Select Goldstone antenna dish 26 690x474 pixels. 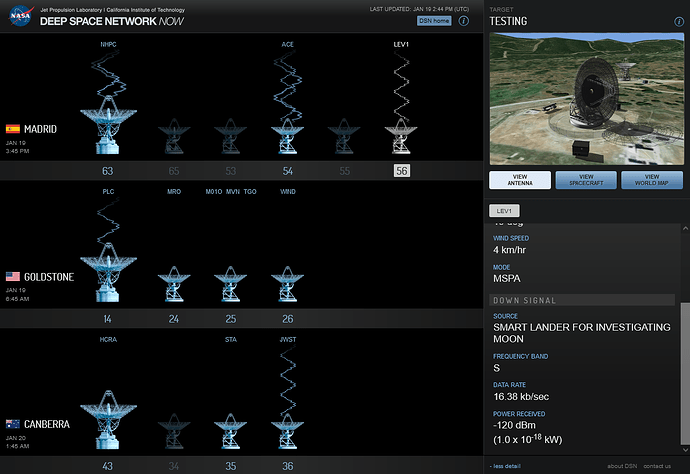[287, 284]
